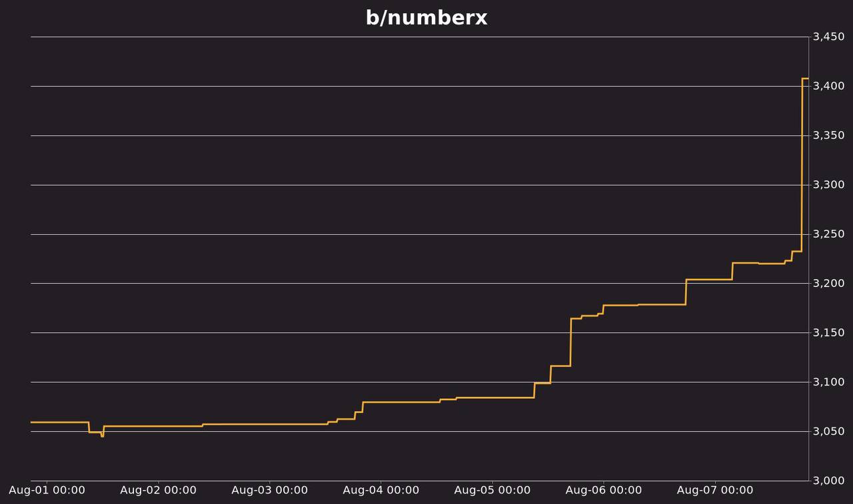Select the 3,400 y-axis label
853x504 pixels.
pos(829,87)
